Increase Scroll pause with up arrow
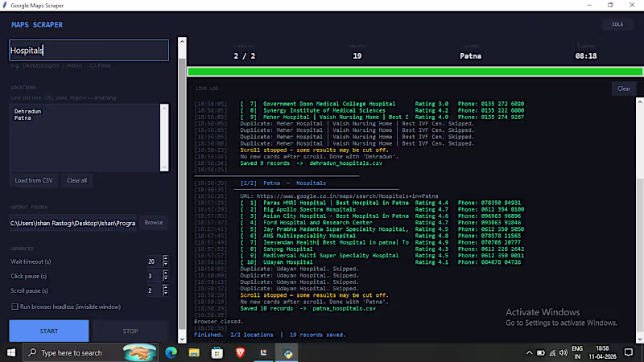The width and height of the screenshot is (644, 362). pyautogui.click(x=166, y=288)
